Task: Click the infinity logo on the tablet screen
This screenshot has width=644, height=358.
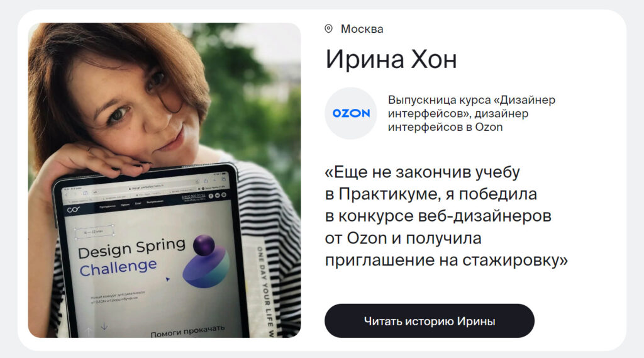Action: pos(73,210)
